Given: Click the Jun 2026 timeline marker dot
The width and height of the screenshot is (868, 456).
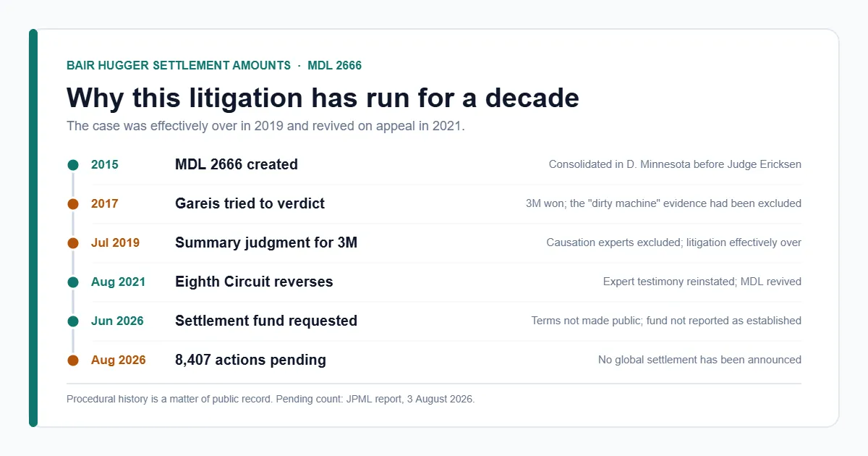Looking at the screenshot, I should [x=72, y=321].
